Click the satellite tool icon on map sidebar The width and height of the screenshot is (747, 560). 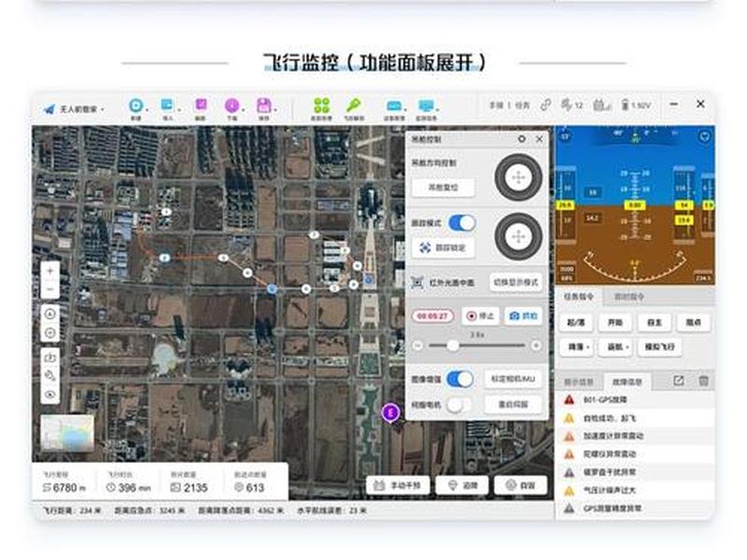50,376
